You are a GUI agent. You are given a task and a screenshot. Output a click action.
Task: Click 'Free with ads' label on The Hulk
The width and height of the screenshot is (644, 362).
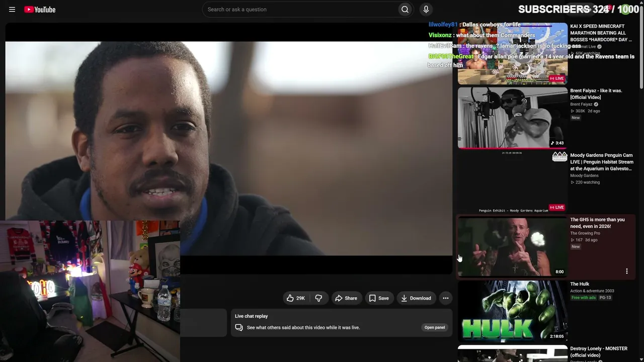coord(584,298)
